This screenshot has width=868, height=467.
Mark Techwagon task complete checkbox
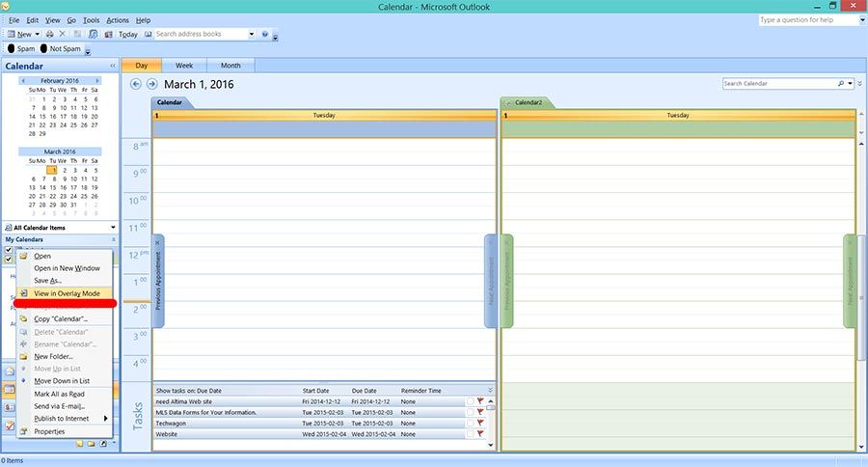(x=470, y=424)
